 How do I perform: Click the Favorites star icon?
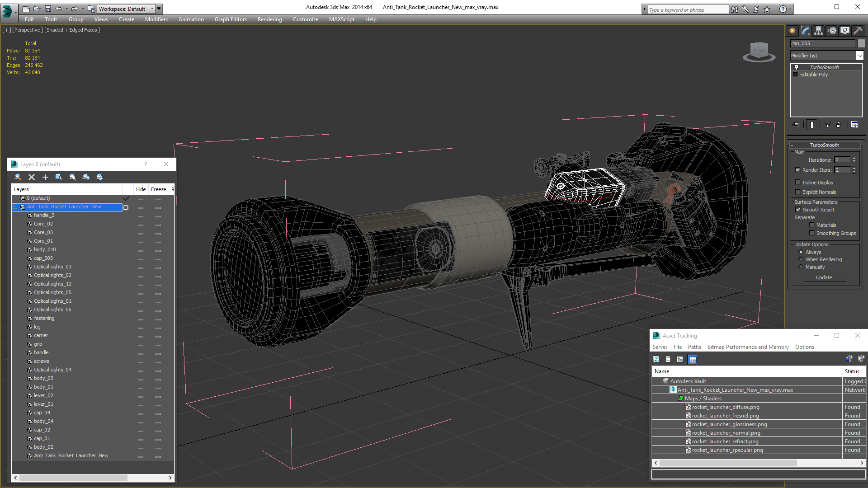click(767, 9)
